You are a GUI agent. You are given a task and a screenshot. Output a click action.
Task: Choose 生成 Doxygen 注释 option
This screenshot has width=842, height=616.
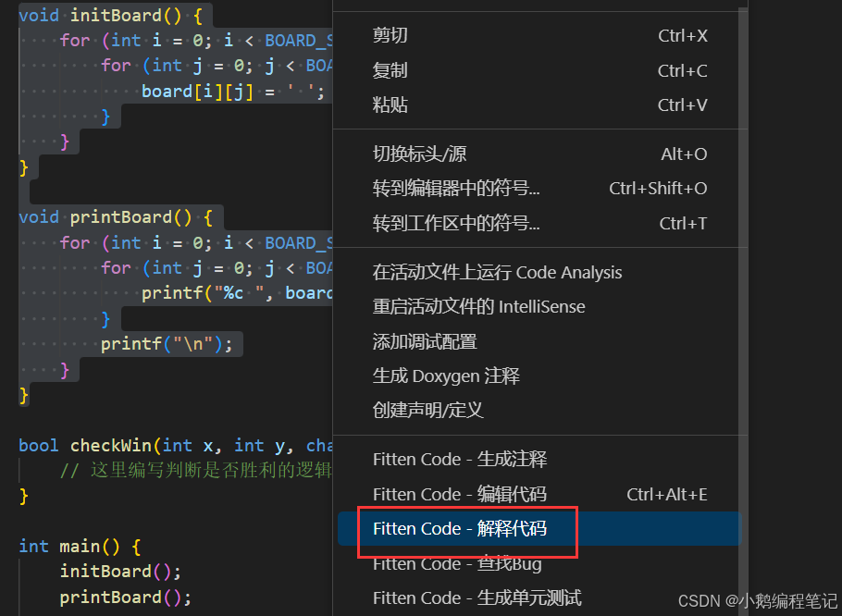coord(539,376)
